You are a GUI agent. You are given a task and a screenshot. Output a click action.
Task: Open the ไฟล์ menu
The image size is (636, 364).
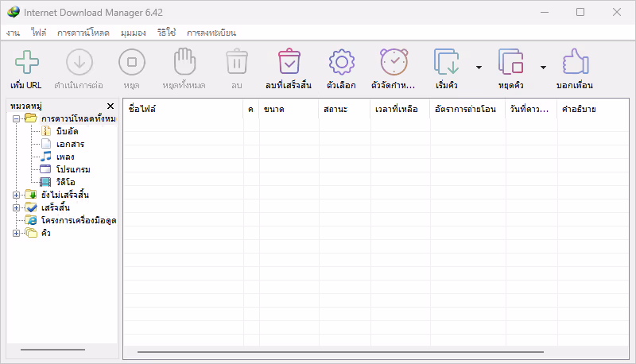(x=39, y=33)
